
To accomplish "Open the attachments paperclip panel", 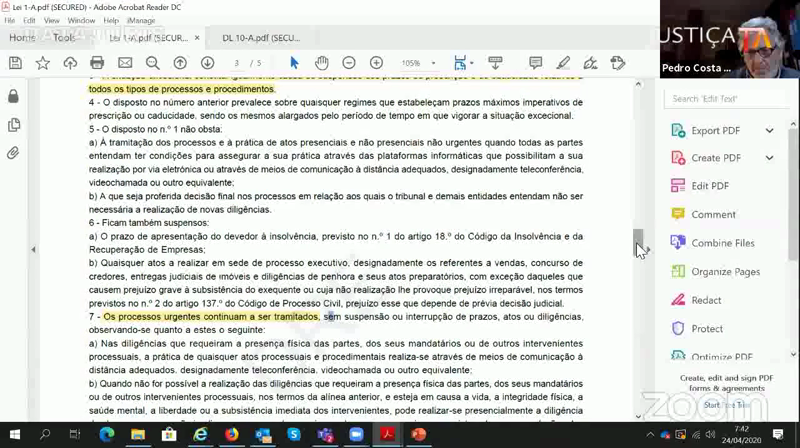I will coord(13,153).
